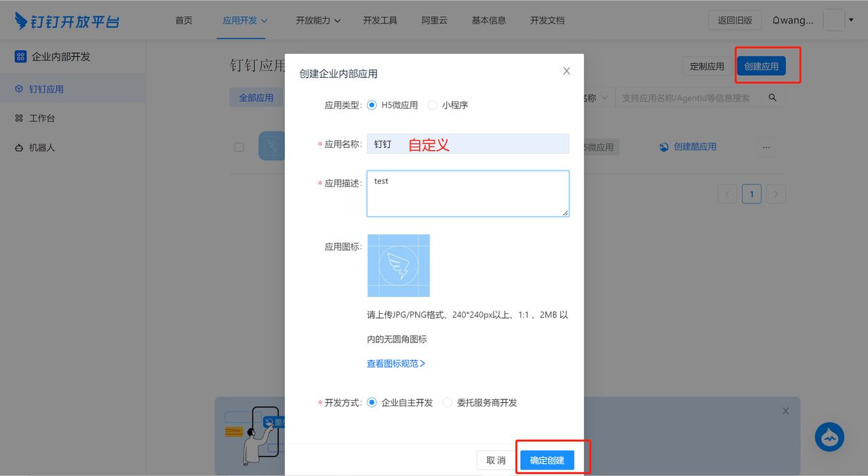
Task: Click the 企业内部开发 sidebar header
Action: 53,56
